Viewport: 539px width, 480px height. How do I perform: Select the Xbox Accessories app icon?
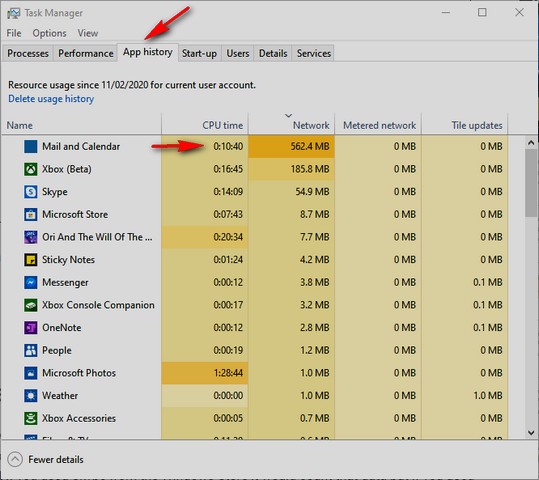[x=31, y=418]
